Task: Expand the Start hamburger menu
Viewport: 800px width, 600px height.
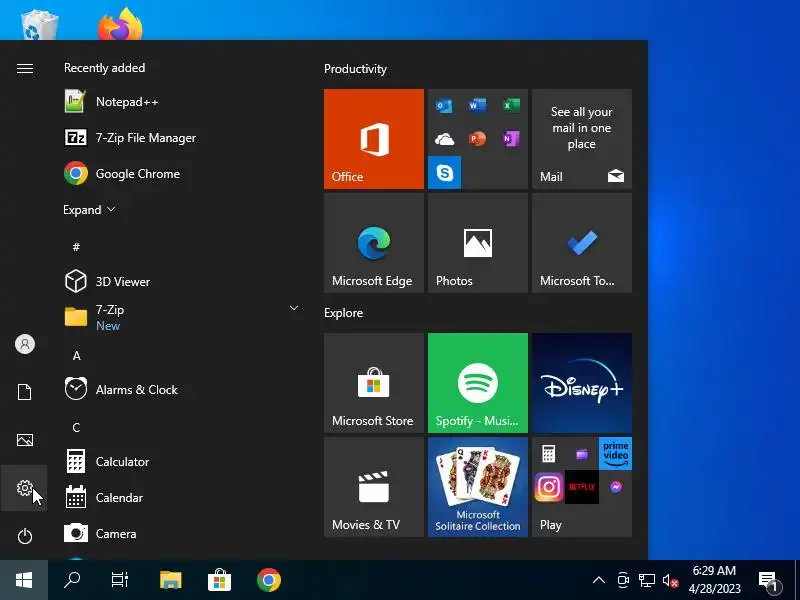Action: pyautogui.click(x=24, y=68)
